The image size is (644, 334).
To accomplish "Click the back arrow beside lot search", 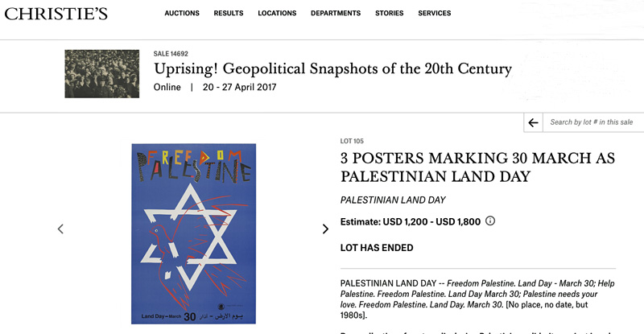I will (x=533, y=122).
